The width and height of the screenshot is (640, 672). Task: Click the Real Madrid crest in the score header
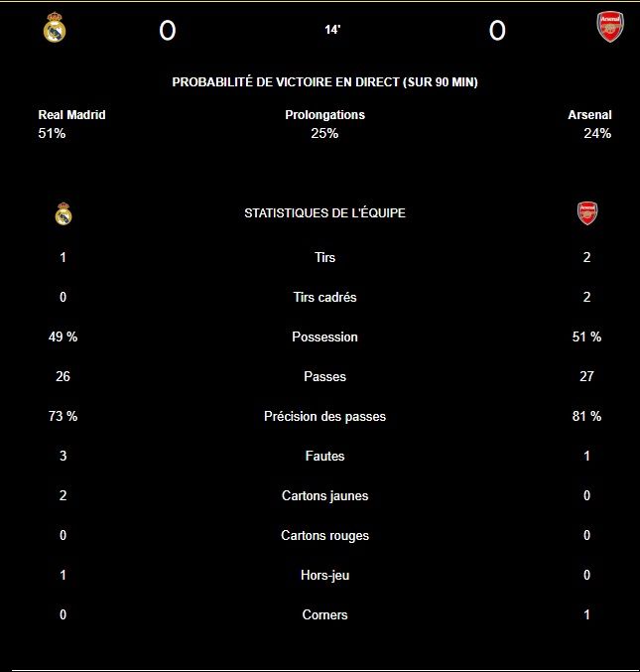(x=55, y=28)
